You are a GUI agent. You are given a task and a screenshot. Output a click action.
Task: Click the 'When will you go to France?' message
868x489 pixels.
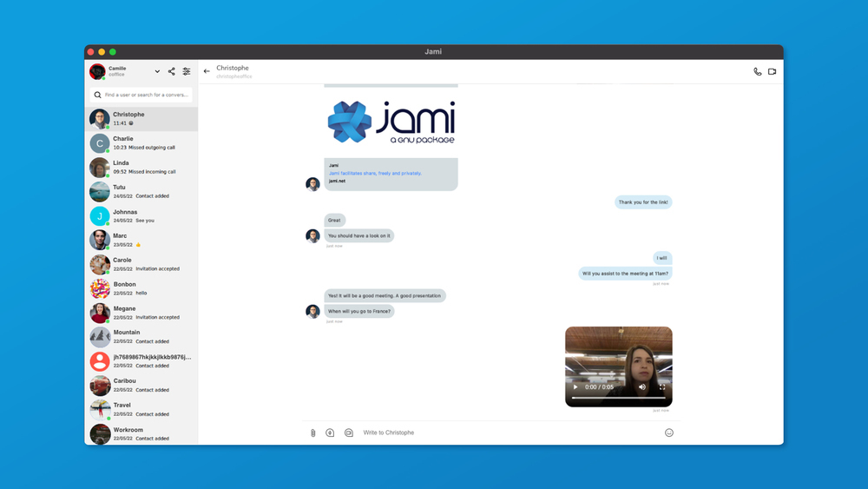[358, 311]
